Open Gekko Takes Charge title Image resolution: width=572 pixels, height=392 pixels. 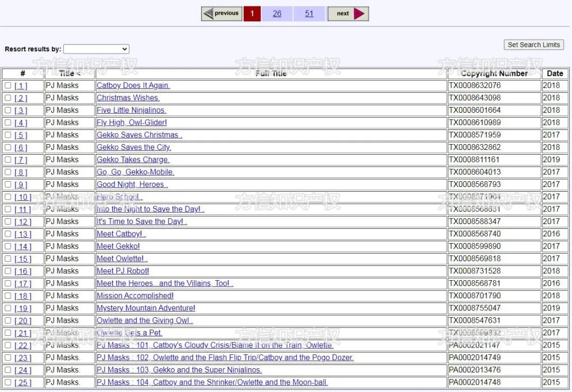click(x=133, y=160)
